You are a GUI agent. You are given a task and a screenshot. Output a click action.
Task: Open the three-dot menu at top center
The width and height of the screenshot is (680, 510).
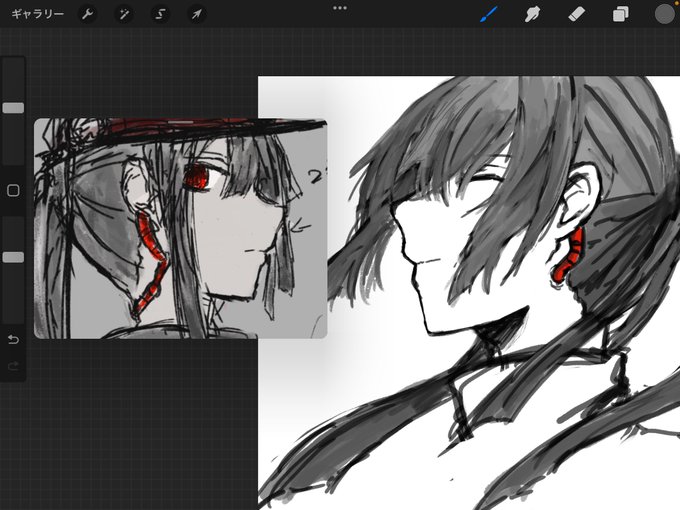click(340, 8)
